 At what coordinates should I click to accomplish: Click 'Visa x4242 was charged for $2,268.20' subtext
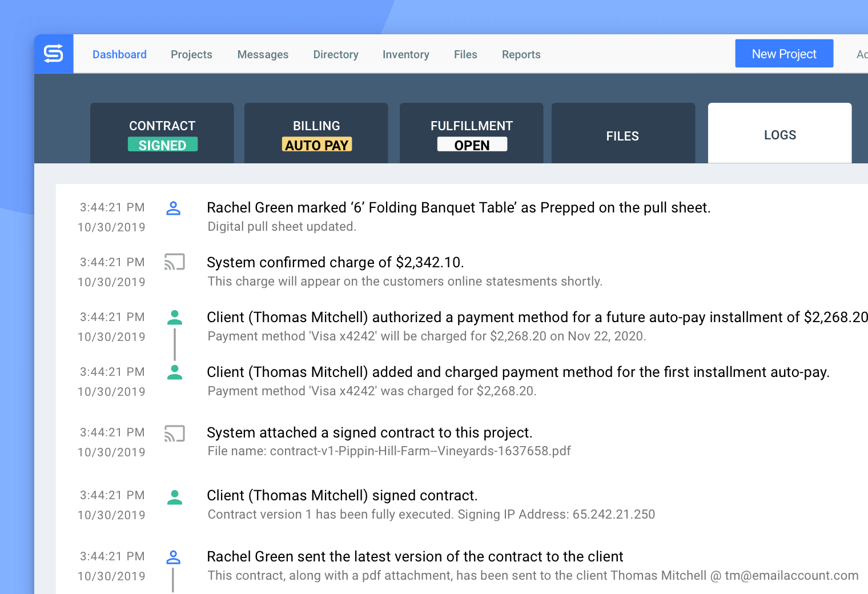[372, 391]
